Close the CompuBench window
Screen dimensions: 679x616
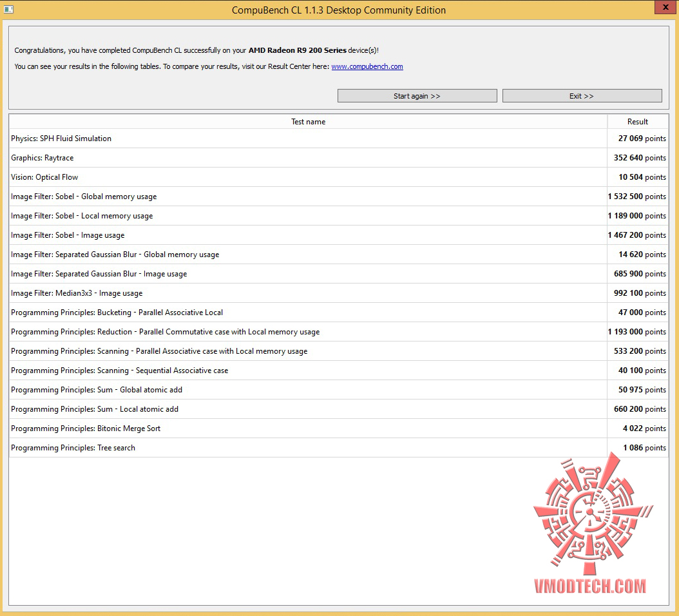(x=666, y=7)
